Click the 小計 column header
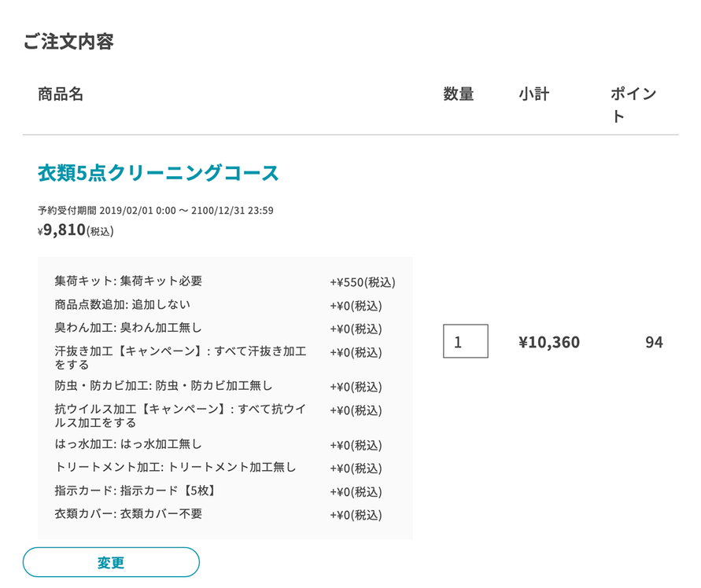 533,95
